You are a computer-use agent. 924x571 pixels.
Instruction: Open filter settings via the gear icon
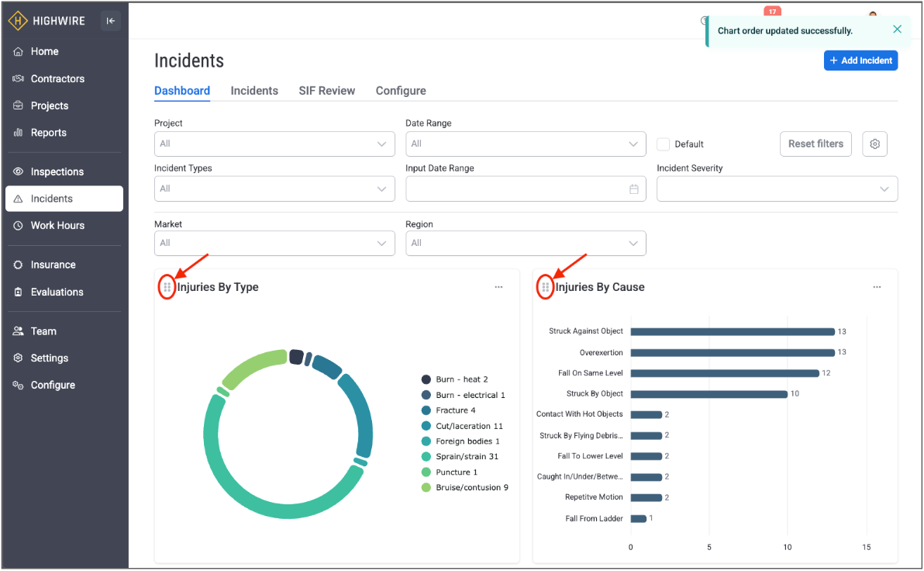pos(874,144)
